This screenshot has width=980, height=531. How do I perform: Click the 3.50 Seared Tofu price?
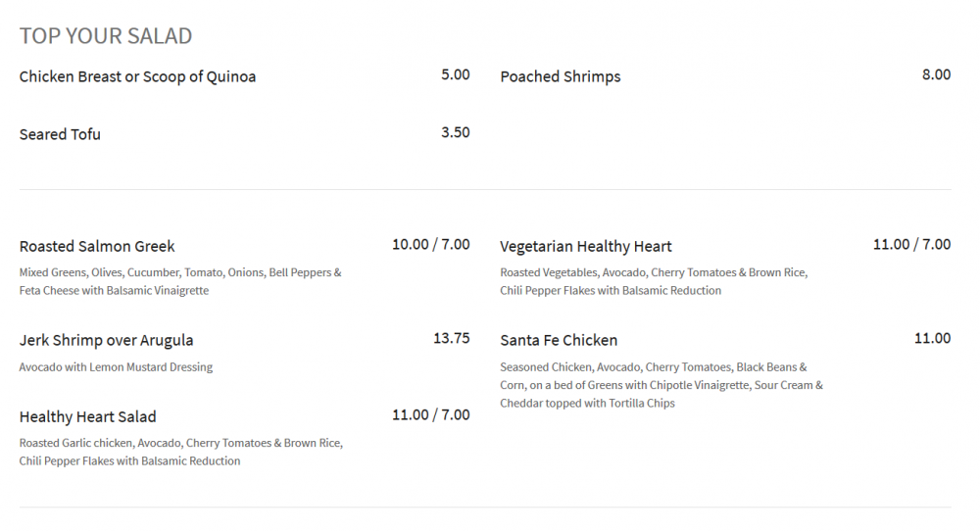[456, 132]
